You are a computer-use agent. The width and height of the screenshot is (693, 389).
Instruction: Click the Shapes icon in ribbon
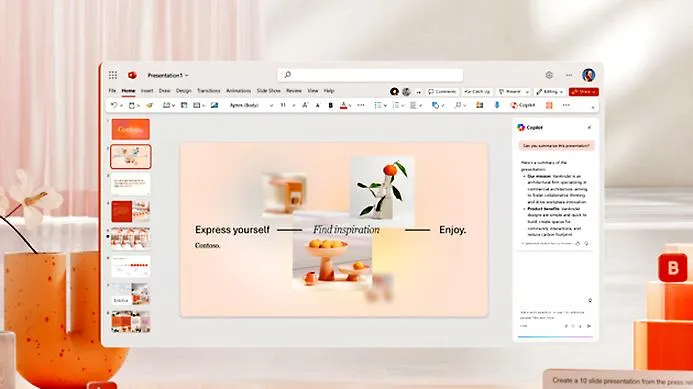point(435,105)
